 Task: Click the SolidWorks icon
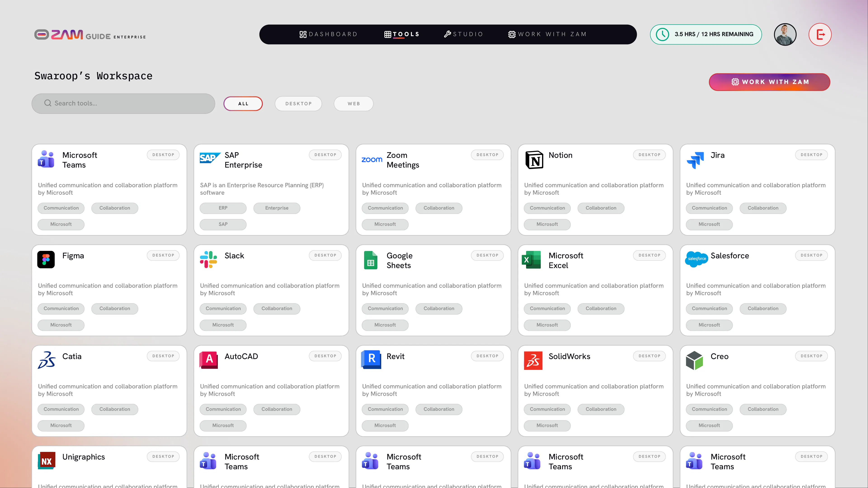(533, 361)
